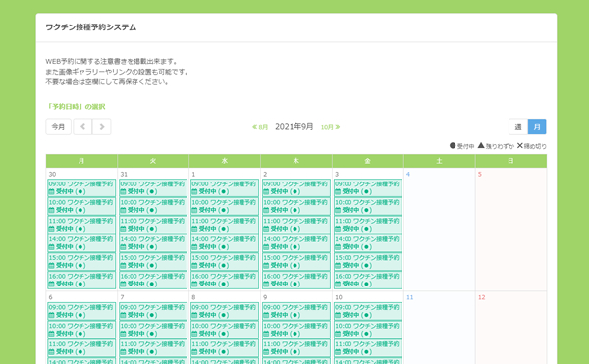The width and height of the screenshot is (589, 364).
Task: Click calendar icon in the 15:00 slot on August 30
Action: 51,265
